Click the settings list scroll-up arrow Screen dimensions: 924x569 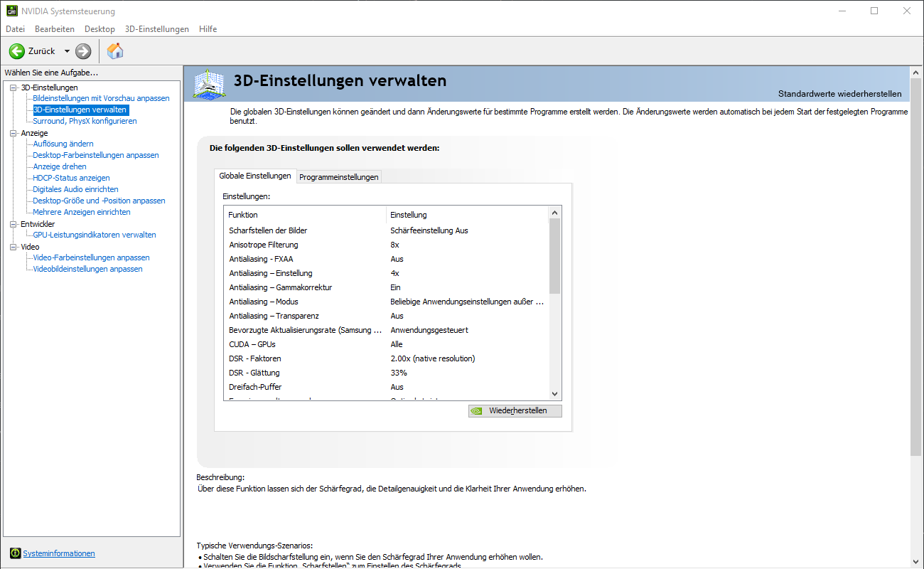click(x=555, y=213)
